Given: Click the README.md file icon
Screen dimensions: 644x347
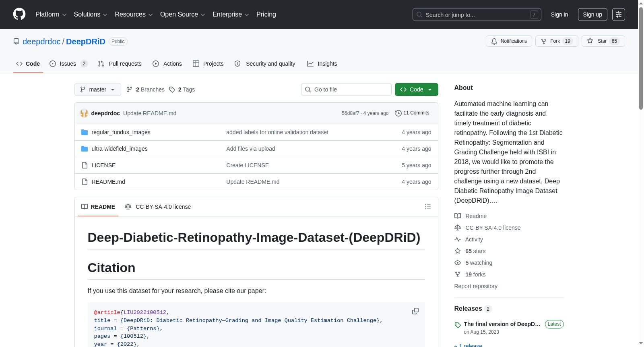Looking at the screenshot, I should (x=85, y=182).
